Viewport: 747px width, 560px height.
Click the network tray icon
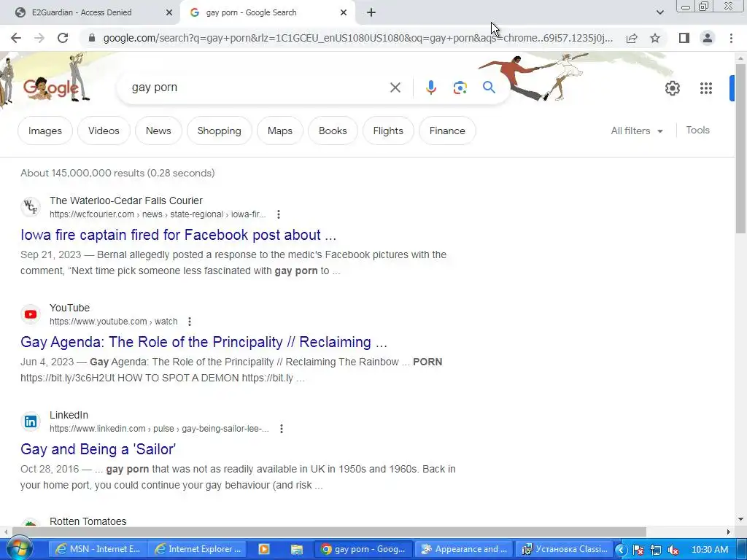[x=656, y=550]
